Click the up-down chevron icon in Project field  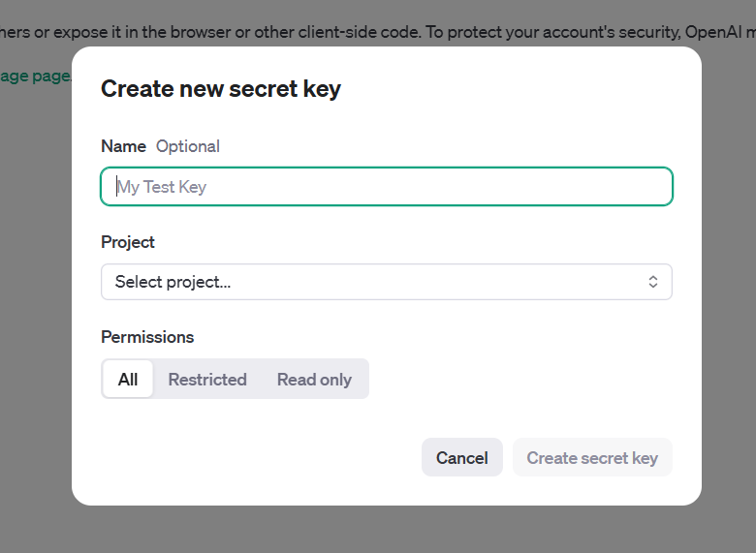point(653,282)
